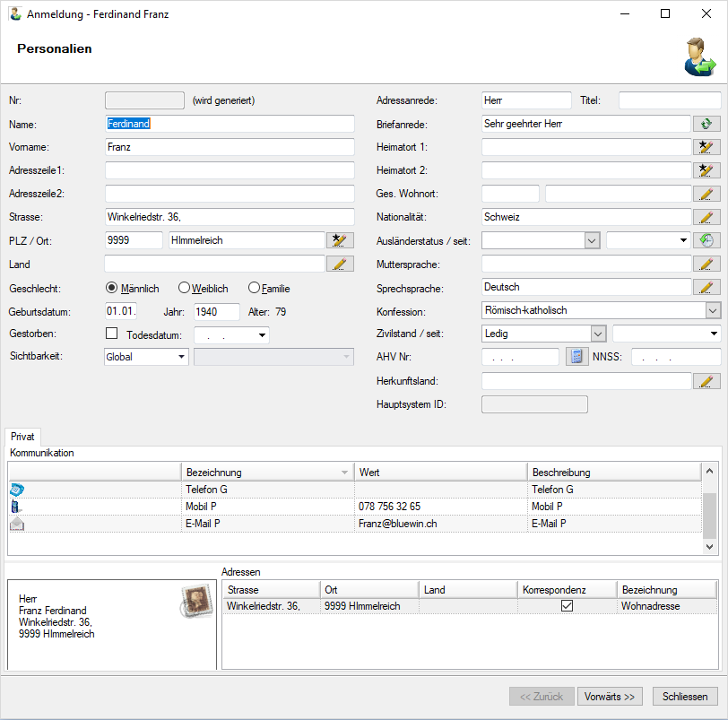
Task: Click the Vorwärts >> button
Action: 610,697
